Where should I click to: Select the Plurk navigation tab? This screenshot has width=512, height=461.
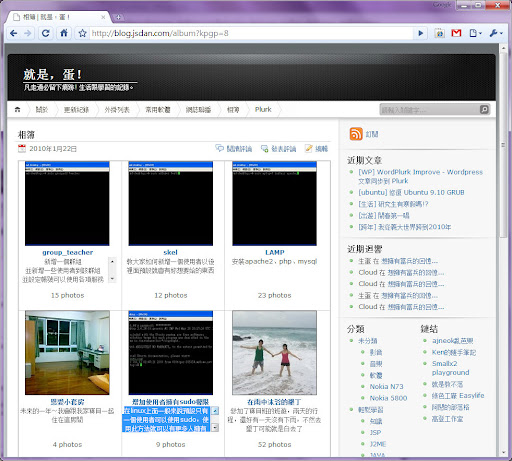point(263,109)
